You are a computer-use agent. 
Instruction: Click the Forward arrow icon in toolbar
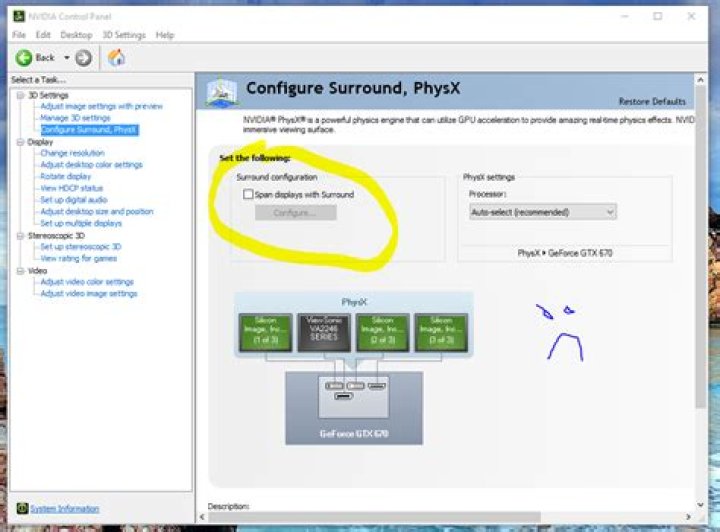point(83,58)
